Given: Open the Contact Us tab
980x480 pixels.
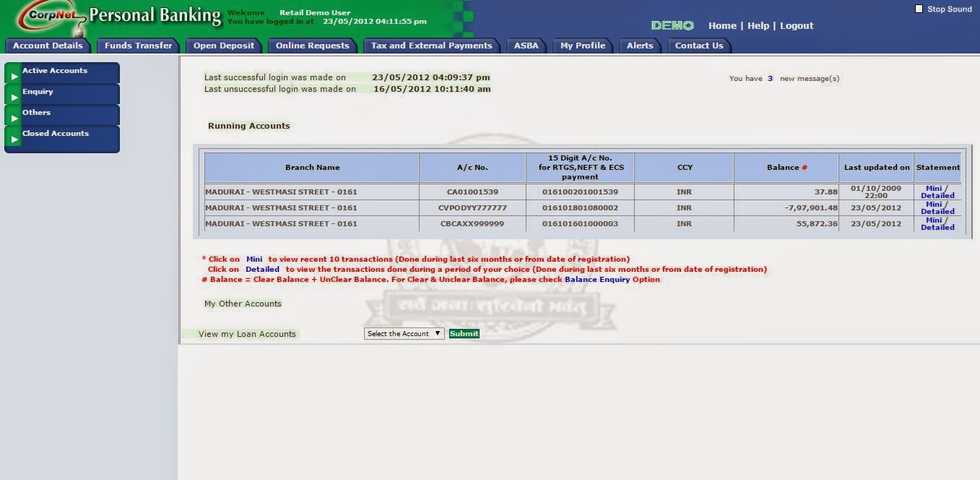Looking at the screenshot, I should pyautogui.click(x=699, y=46).
